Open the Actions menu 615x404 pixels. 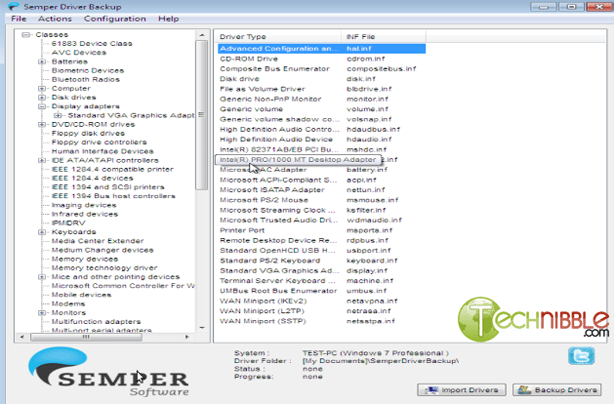tap(55, 19)
